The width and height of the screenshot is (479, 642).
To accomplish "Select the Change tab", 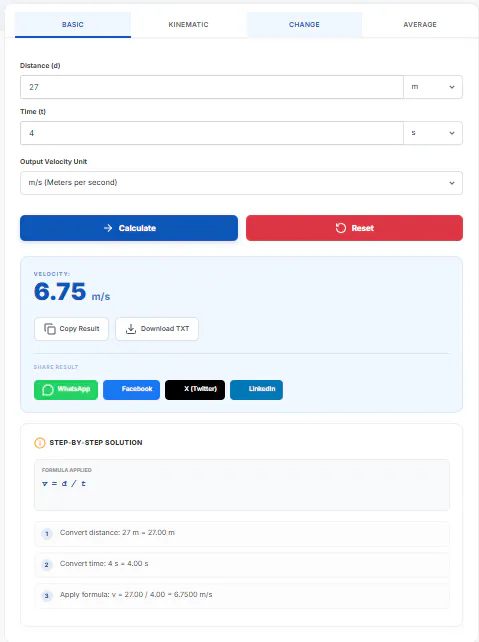I will [x=304, y=25].
